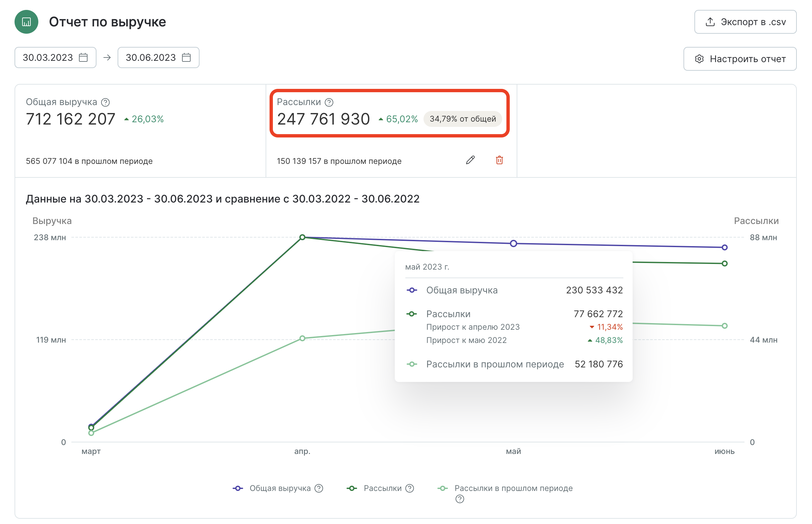The height and width of the screenshot is (524, 812).
Task: Toggle Общая выручка series in legend
Action: 272,488
